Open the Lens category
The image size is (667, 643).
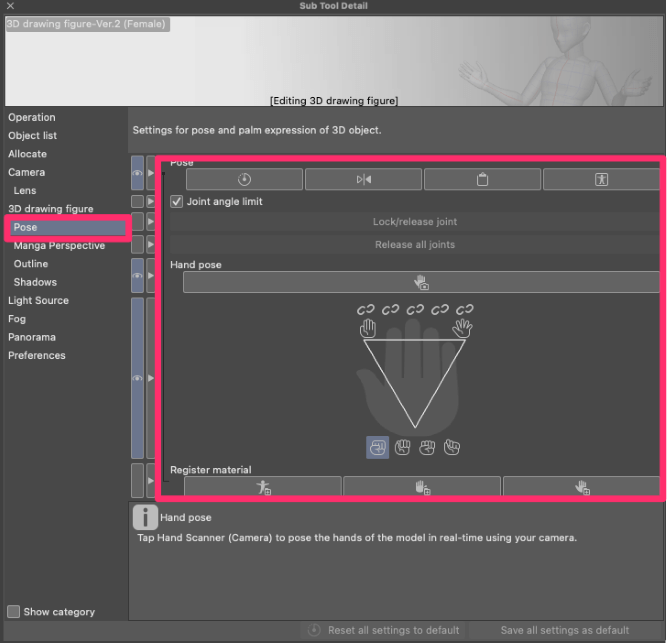(x=25, y=191)
